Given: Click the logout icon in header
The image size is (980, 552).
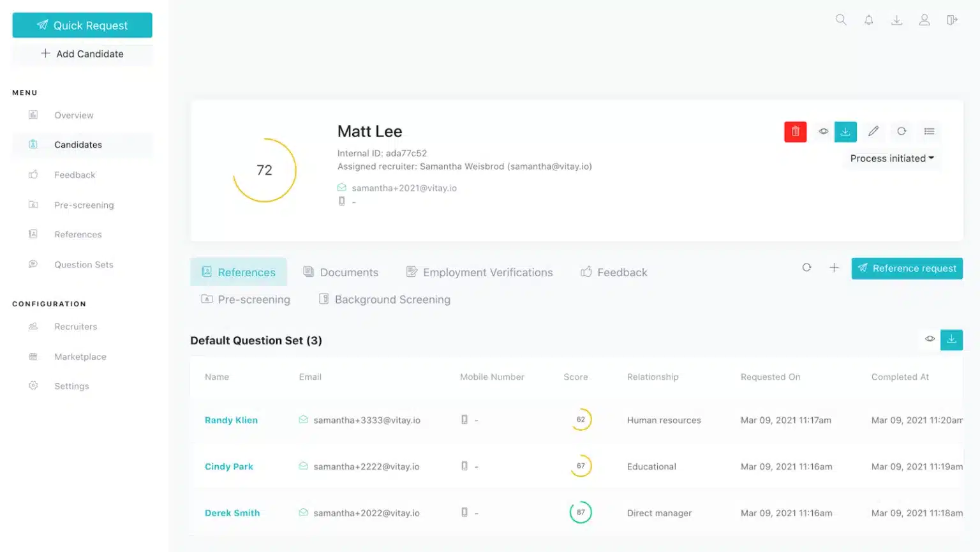Looking at the screenshot, I should point(952,20).
